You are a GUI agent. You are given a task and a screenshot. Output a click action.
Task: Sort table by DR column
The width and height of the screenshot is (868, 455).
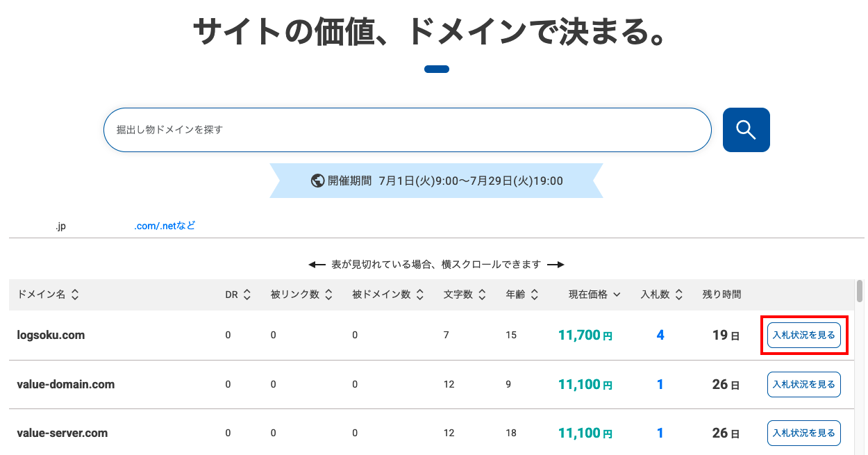point(247,295)
